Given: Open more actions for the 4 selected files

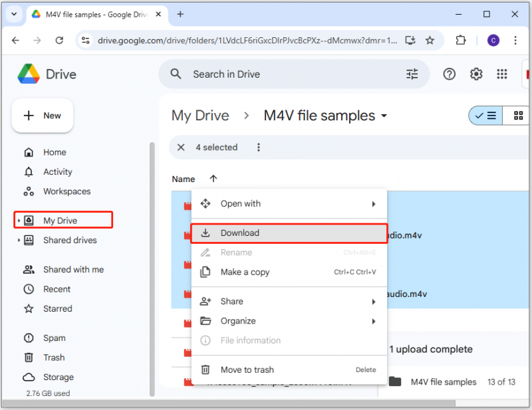Looking at the screenshot, I should 259,147.
